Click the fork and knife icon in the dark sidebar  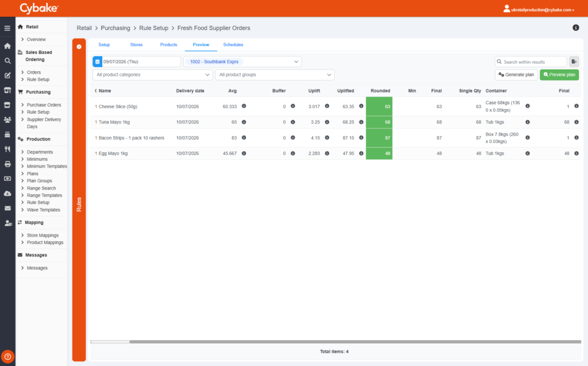7,149
